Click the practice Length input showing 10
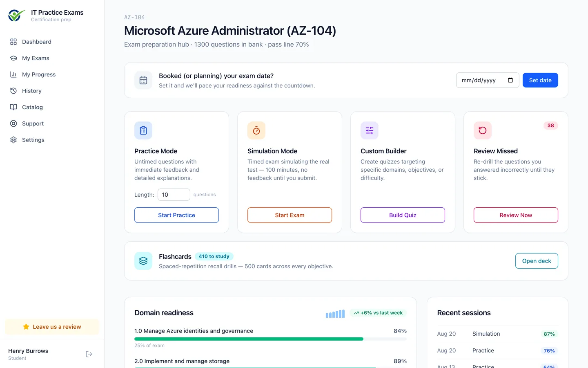The height and width of the screenshot is (368, 588). pos(174,195)
